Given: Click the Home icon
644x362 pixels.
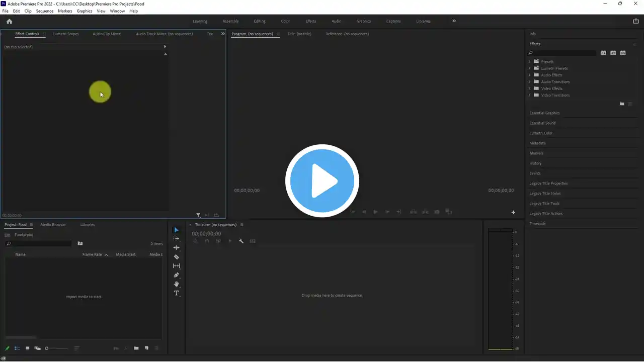Looking at the screenshot, I should tap(9, 21).
